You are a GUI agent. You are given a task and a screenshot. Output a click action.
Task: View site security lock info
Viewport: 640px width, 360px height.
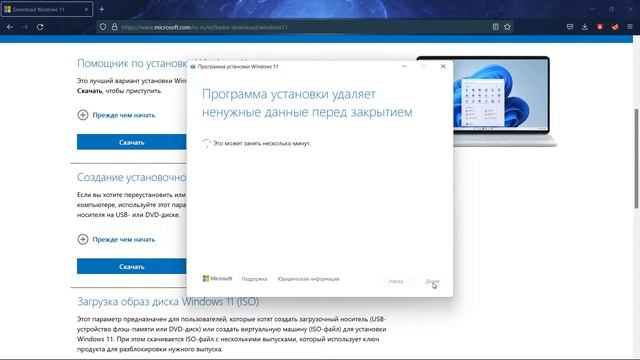pyautogui.click(x=115, y=27)
